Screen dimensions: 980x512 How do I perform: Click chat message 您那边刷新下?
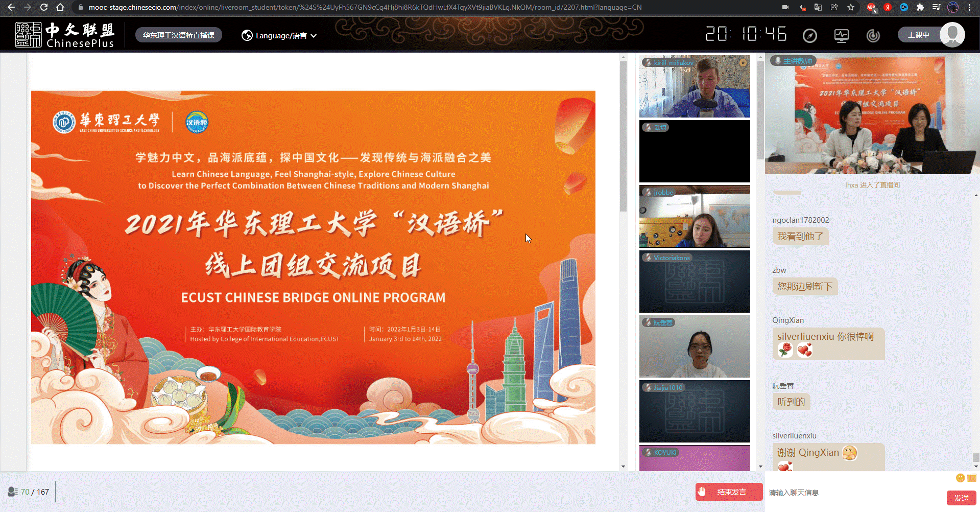805,287
